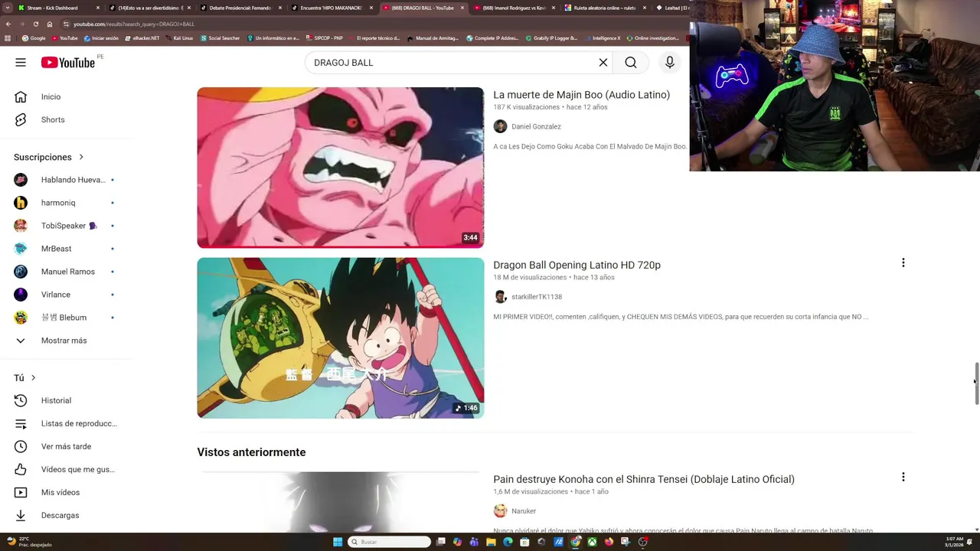Open the taskbar clock showing 1:07 AM
This screenshot has width=980, height=551.
tap(955, 542)
